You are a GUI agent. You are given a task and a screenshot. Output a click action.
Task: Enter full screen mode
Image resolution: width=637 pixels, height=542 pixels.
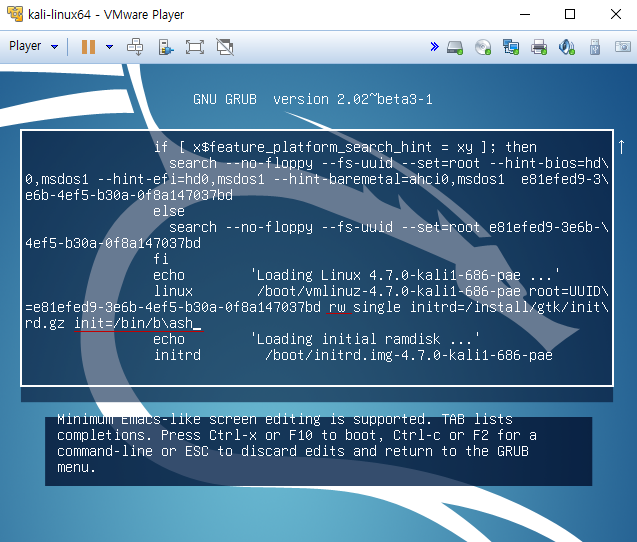[195, 47]
